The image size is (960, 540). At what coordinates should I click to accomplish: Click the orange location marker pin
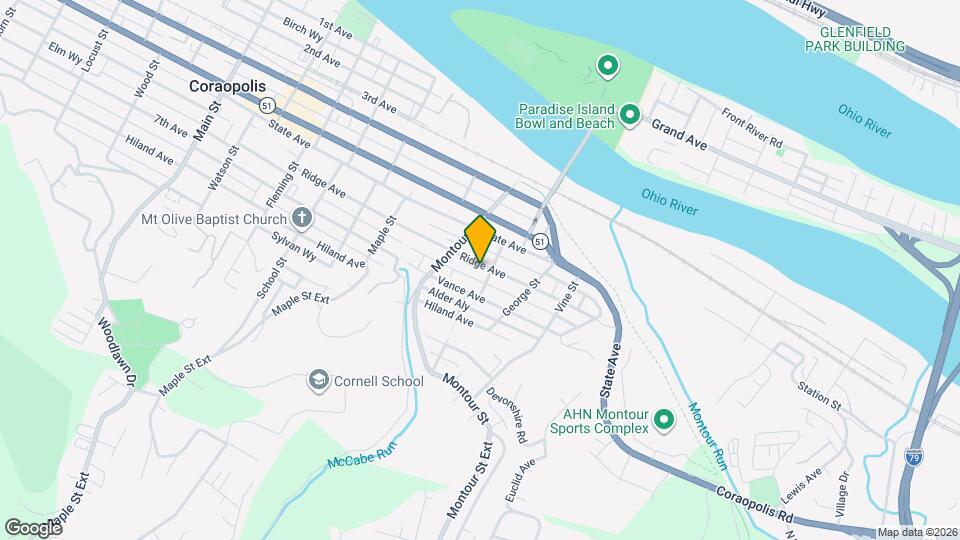(480, 238)
